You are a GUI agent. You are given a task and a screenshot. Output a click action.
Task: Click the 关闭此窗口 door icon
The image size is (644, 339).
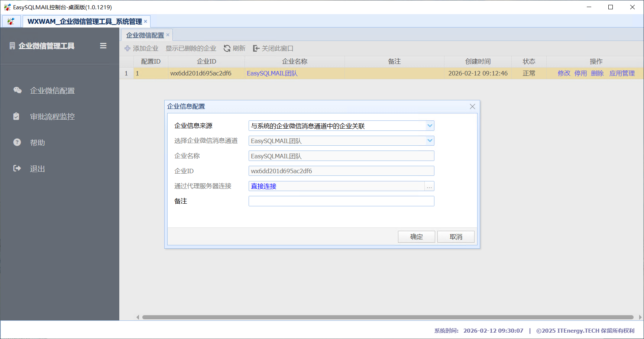[256, 48]
